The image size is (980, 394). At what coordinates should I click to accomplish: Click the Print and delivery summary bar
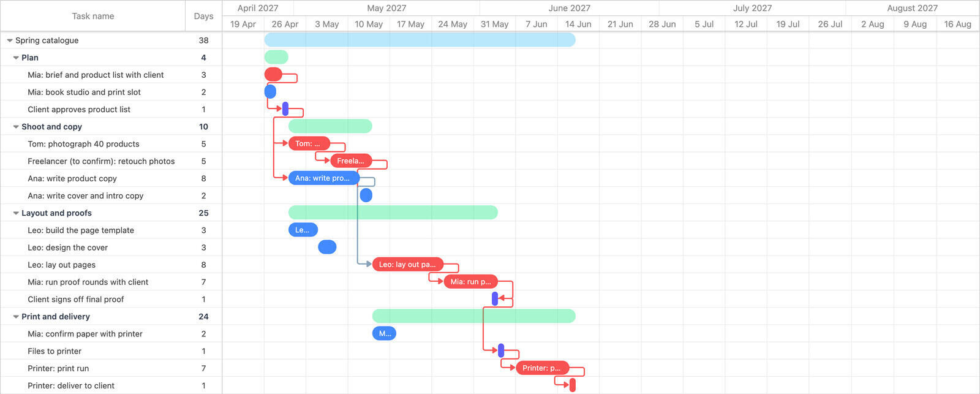click(x=474, y=316)
